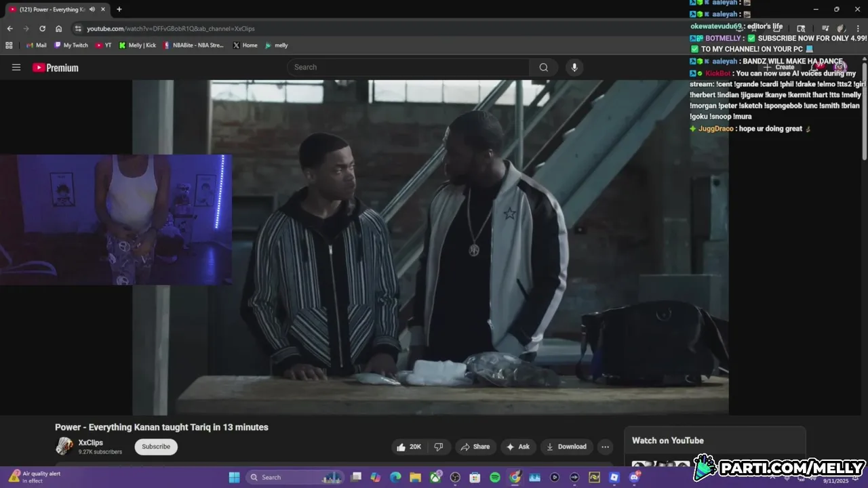Download the video
868x488 pixels.
click(566, 447)
